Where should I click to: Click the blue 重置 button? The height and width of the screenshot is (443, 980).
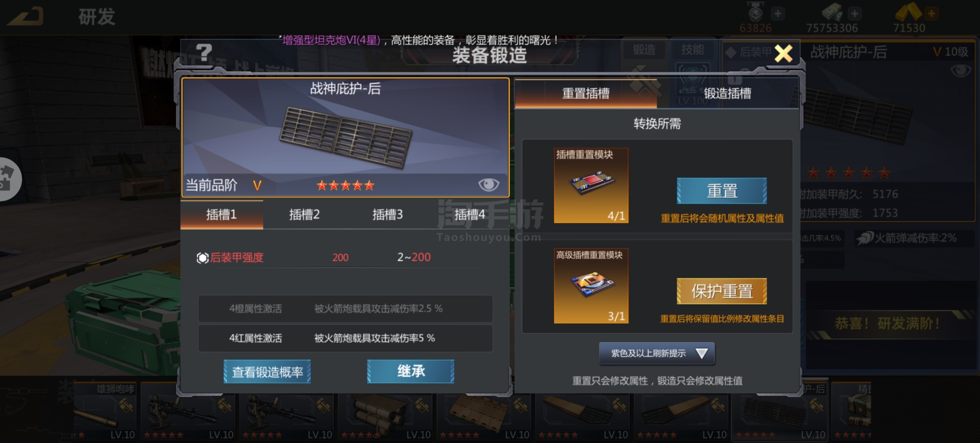pyautogui.click(x=722, y=191)
